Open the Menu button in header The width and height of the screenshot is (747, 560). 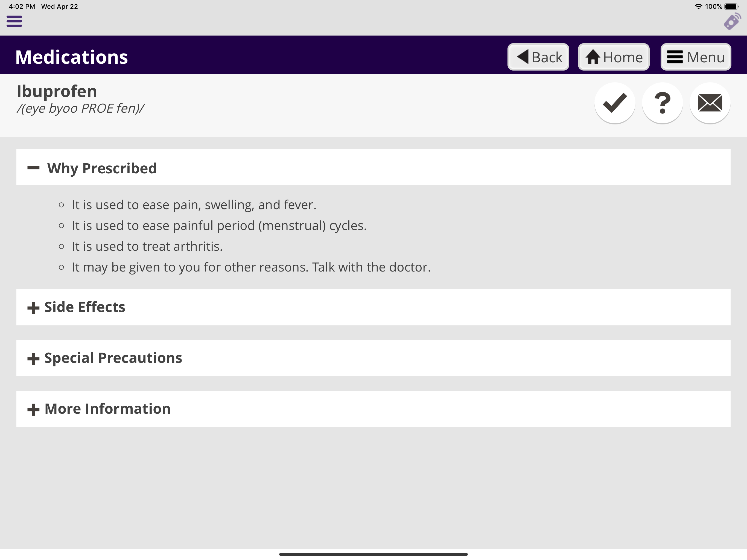click(x=696, y=57)
